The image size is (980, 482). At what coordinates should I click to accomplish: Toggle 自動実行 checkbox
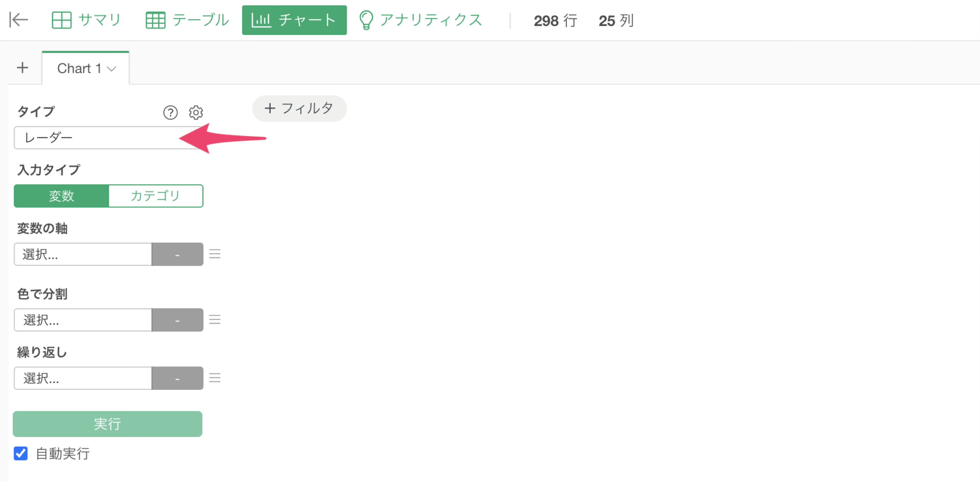pyautogui.click(x=20, y=453)
